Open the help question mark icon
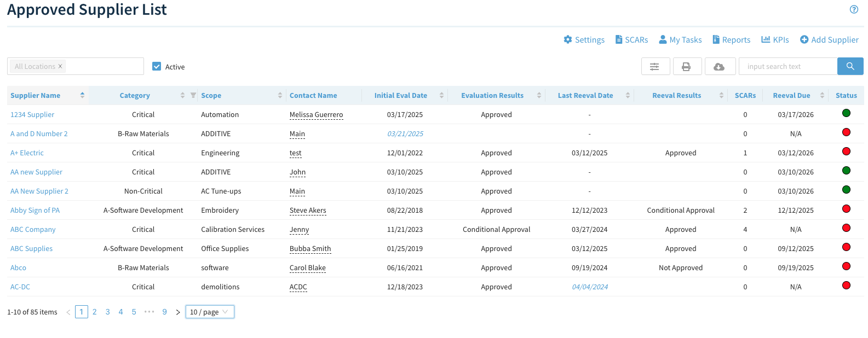The width and height of the screenshot is (868, 338). [x=854, y=9]
